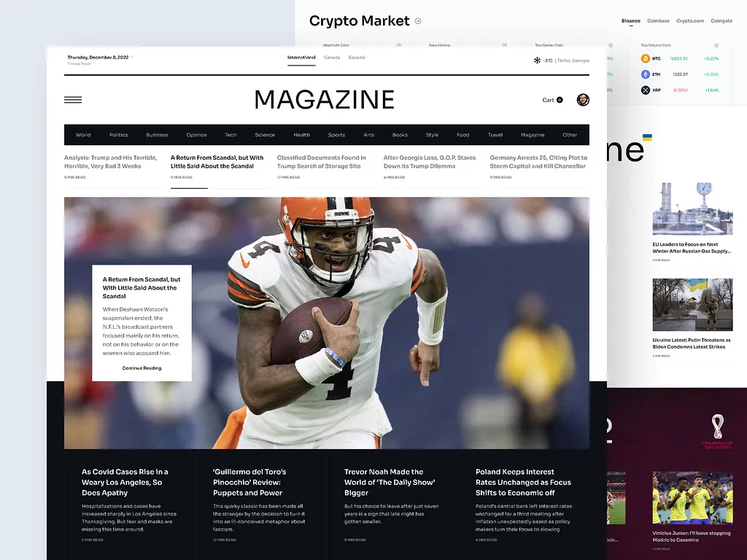Viewport: 747px width, 560px height.
Task: Expand the Highlight Coin card icon
Action: (x=398, y=45)
